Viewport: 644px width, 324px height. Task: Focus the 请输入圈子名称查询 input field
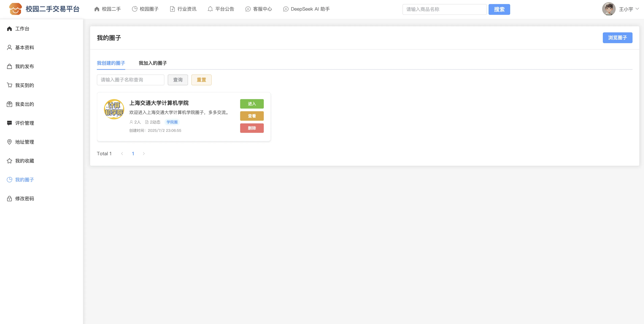click(x=130, y=80)
